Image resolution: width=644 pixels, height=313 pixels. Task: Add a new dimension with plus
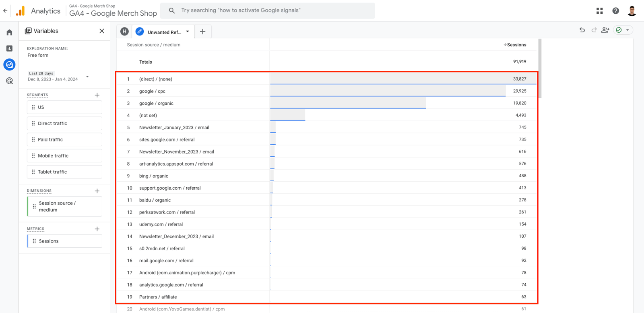click(x=97, y=191)
